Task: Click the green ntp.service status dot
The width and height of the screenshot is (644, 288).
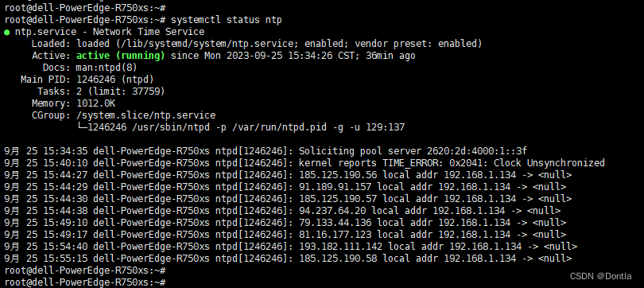Action: click(x=7, y=33)
